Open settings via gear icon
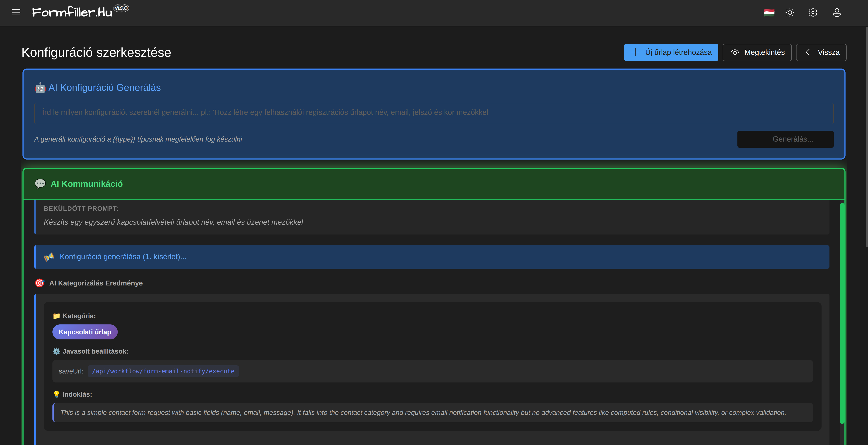Screen dimensions: 868x445 pos(813,12)
